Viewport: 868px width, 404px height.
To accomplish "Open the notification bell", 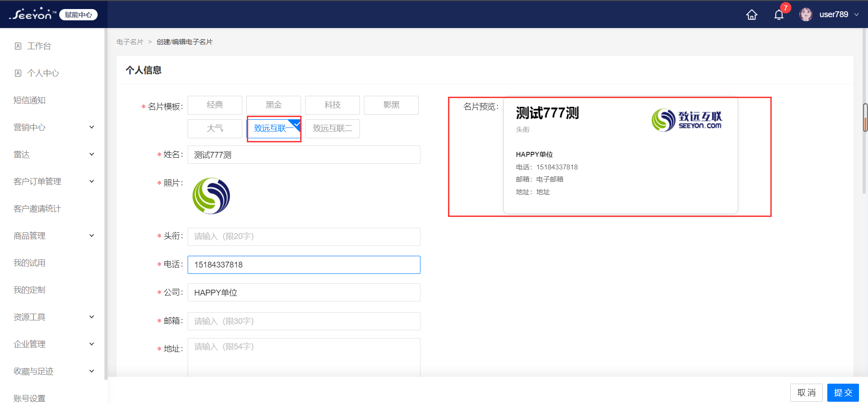I will pyautogui.click(x=778, y=14).
